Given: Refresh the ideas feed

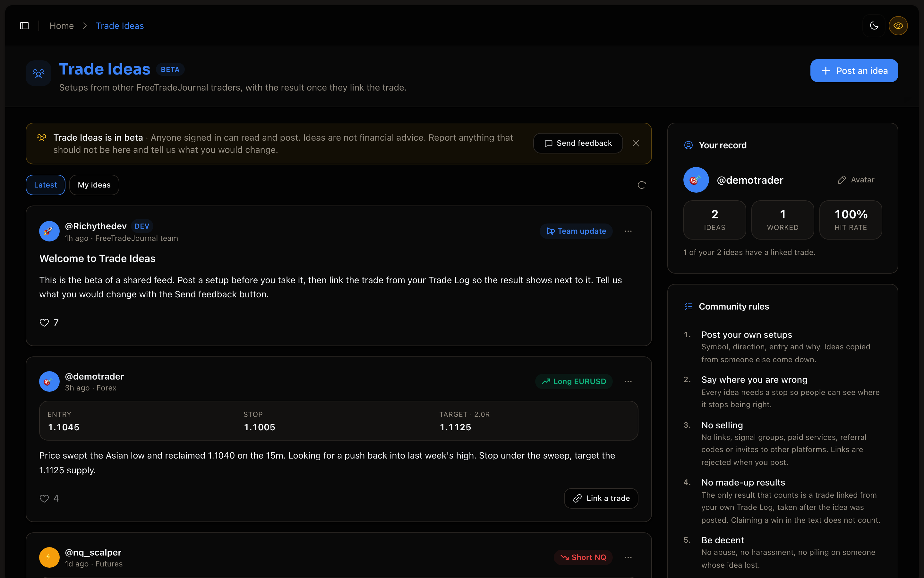Looking at the screenshot, I should pyautogui.click(x=642, y=185).
